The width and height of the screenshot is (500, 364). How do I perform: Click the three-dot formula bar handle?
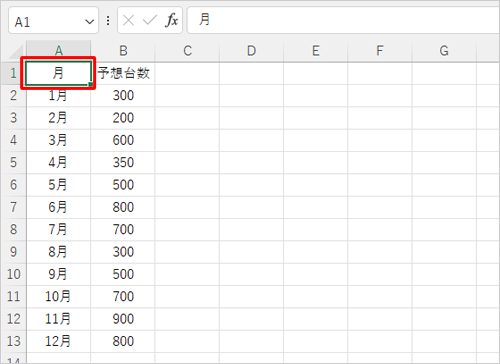point(108,21)
